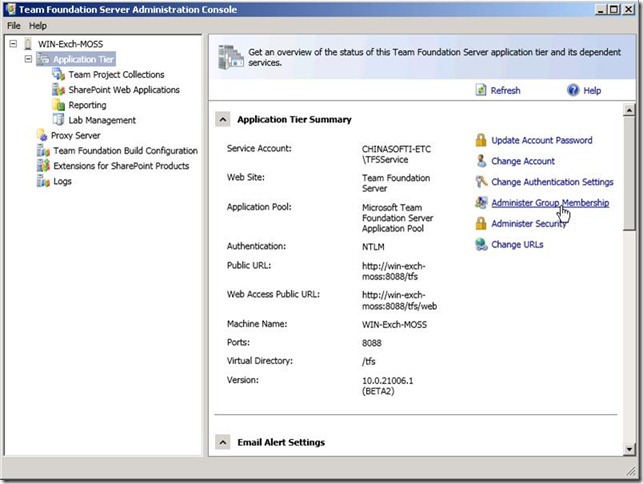Select Team Project Collections node

(116, 75)
